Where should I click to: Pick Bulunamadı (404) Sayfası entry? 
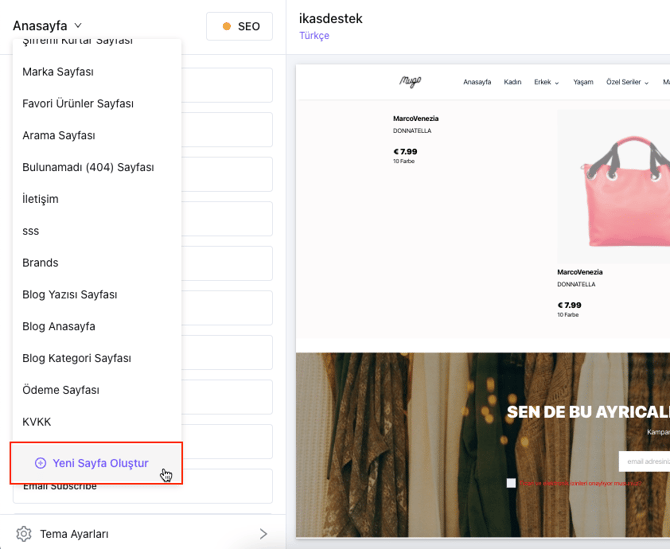tap(88, 167)
